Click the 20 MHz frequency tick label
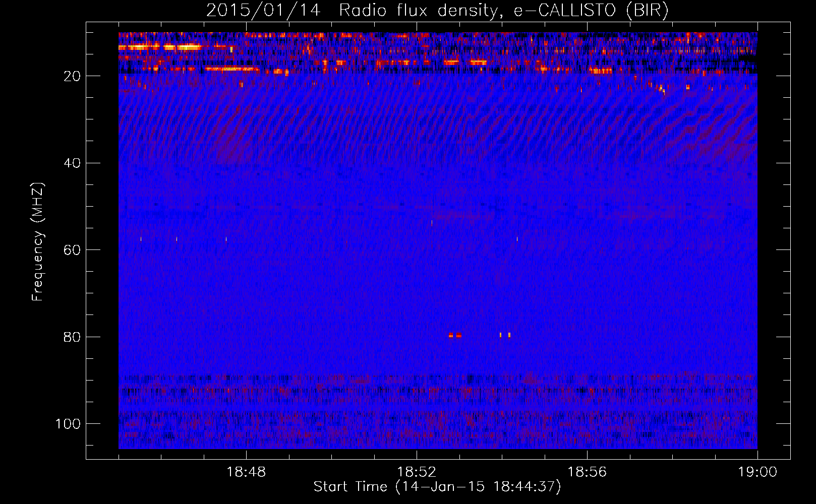 pyautogui.click(x=72, y=76)
